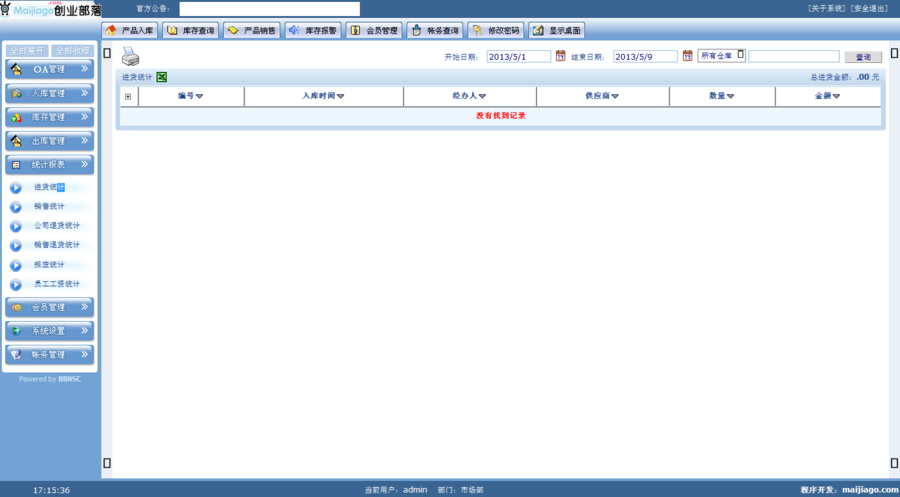This screenshot has height=497, width=900.
Task: Open 公司退货统计 report link
Action: tap(57, 226)
